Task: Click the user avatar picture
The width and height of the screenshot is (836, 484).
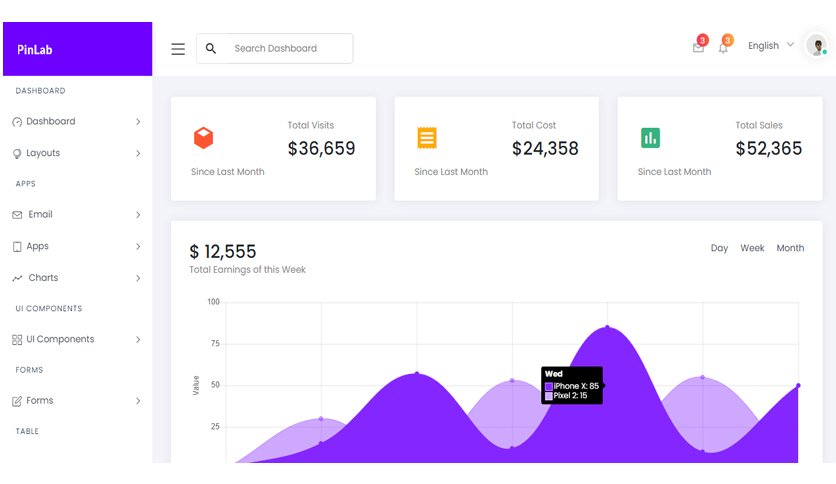Action: click(817, 45)
